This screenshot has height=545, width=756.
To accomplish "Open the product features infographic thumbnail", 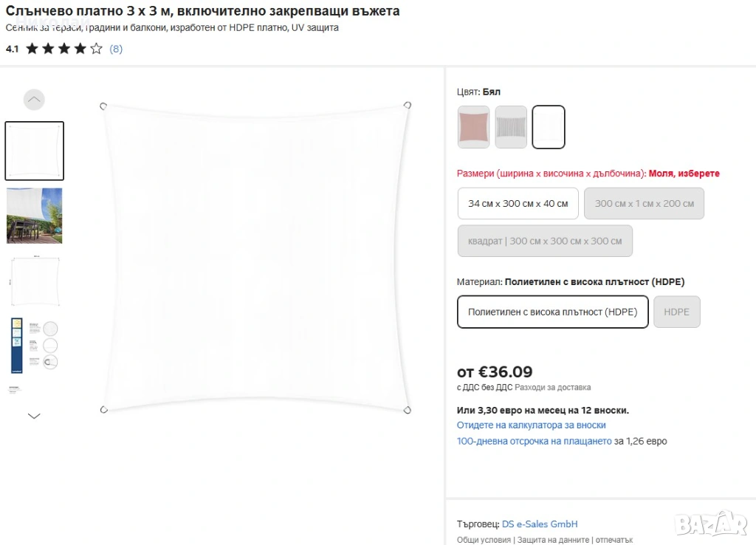I will (34, 346).
